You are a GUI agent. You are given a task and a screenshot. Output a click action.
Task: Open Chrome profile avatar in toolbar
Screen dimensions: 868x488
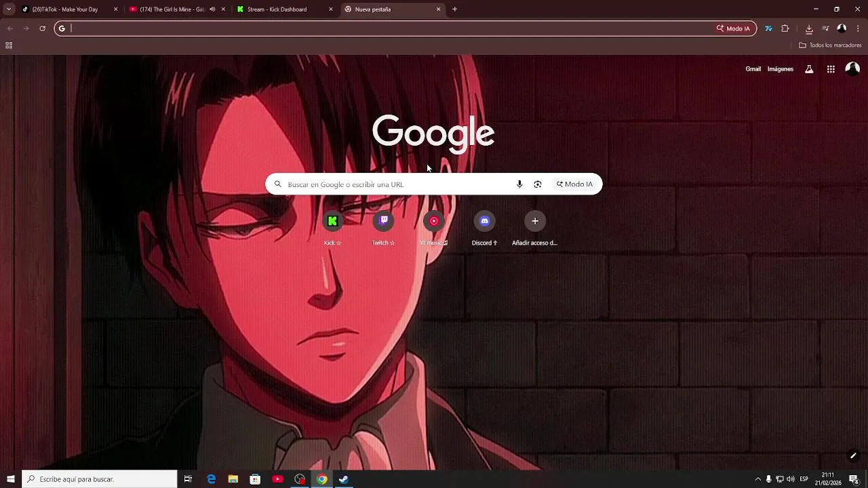pyautogui.click(x=842, y=28)
